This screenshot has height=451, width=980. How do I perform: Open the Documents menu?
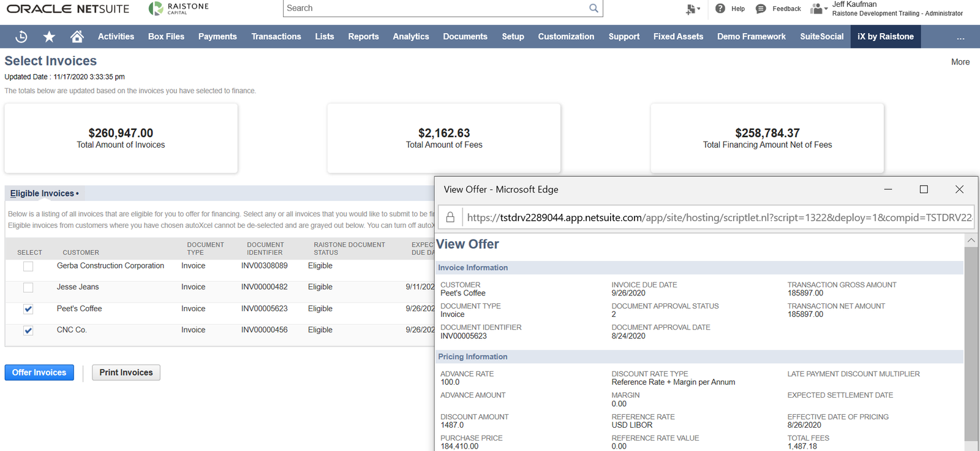click(x=465, y=37)
